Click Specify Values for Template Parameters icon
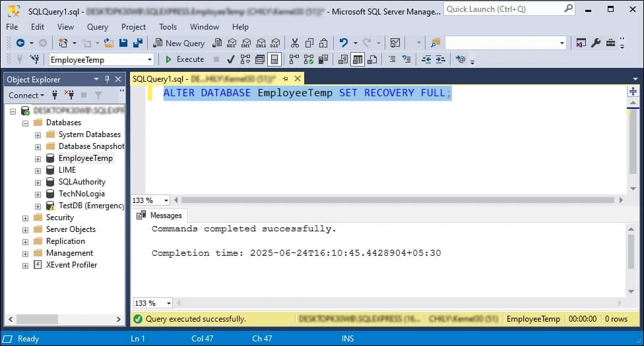This screenshot has height=346, width=644. click(x=461, y=59)
